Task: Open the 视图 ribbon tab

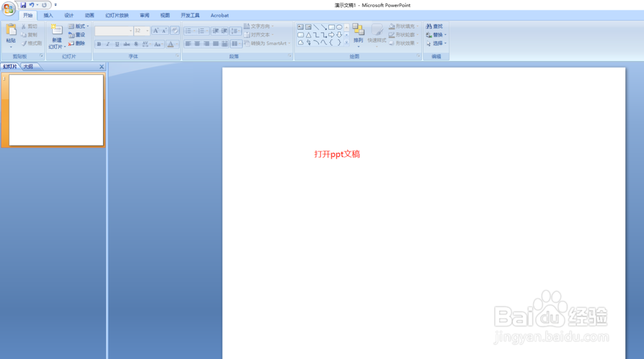Action: [165, 15]
